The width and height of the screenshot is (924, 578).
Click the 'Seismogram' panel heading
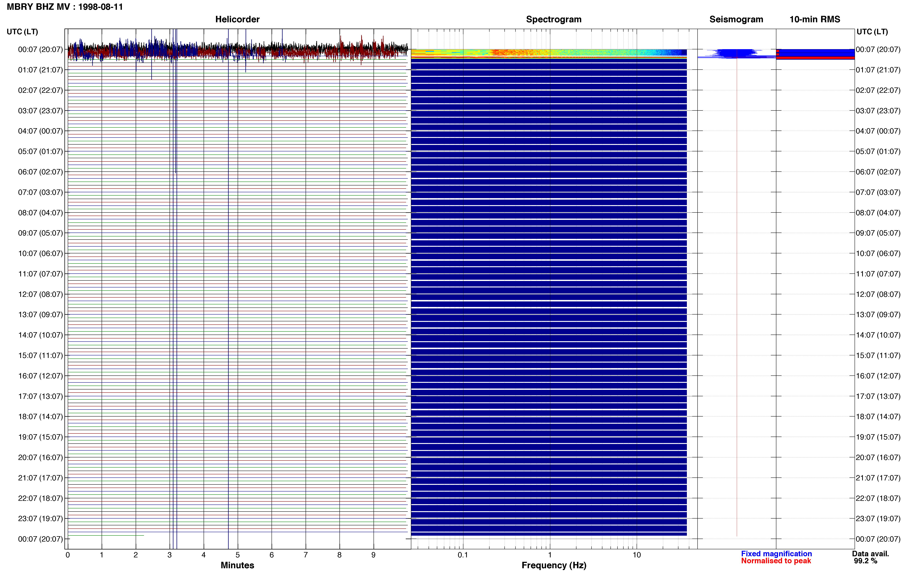click(x=736, y=19)
